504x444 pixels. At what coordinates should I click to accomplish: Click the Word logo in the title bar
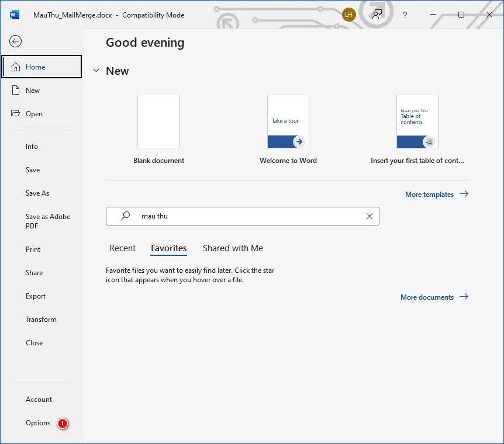(13, 15)
